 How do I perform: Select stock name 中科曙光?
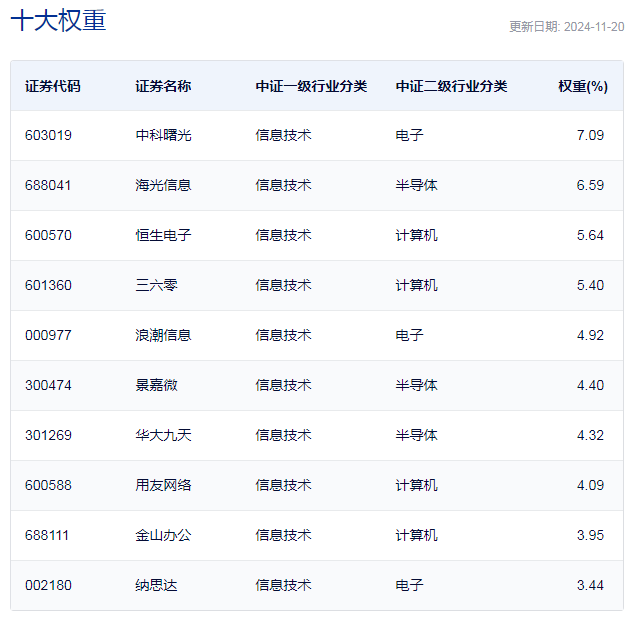pos(163,135)
